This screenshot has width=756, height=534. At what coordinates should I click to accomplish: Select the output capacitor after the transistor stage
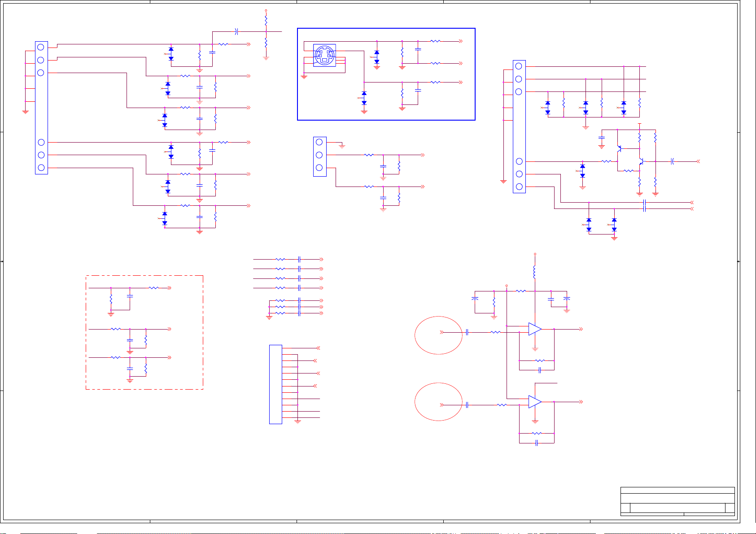point(673,161)
